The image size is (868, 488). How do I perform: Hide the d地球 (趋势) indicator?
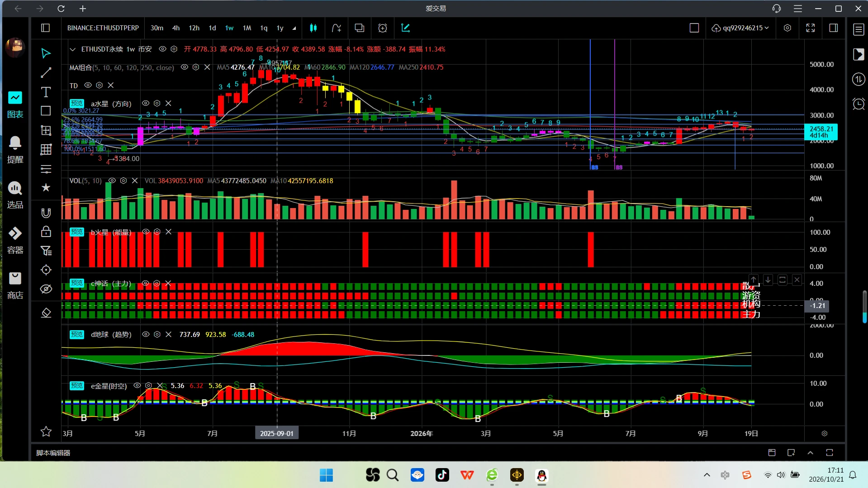(146, 334)
